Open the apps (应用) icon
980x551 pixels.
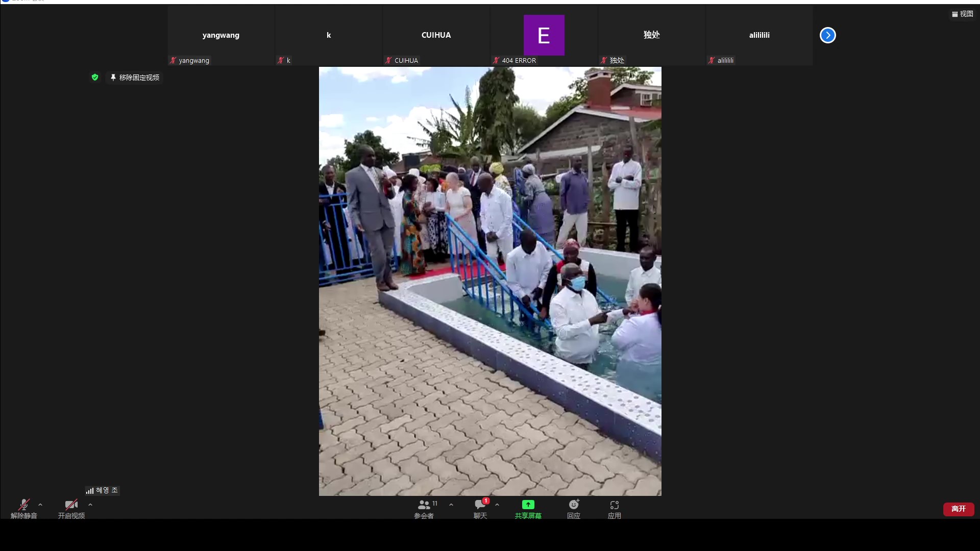(615, 505)
